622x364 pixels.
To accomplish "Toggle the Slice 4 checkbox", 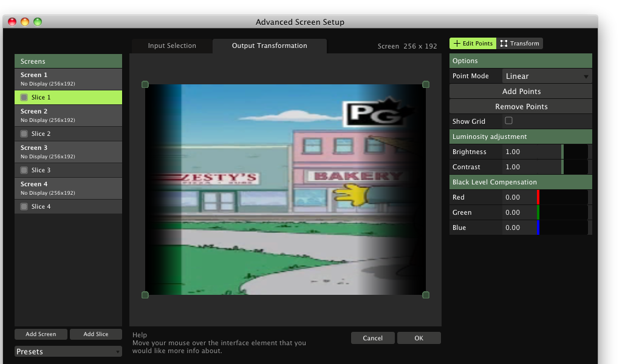I will 24,207.
